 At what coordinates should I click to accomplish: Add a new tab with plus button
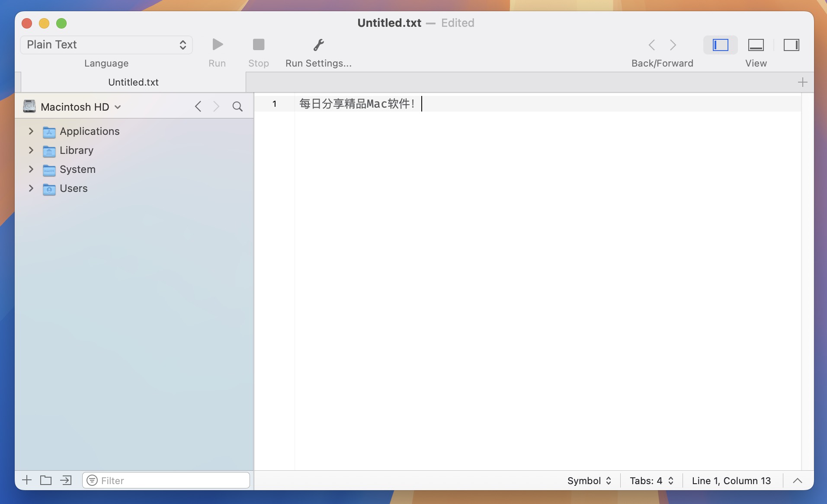[803, 82]
